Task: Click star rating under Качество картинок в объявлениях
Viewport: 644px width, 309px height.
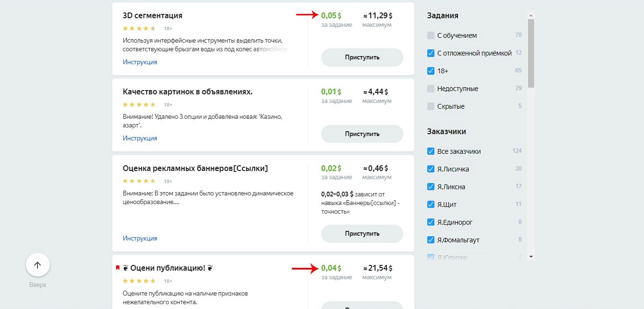Action: coord(139,104)
